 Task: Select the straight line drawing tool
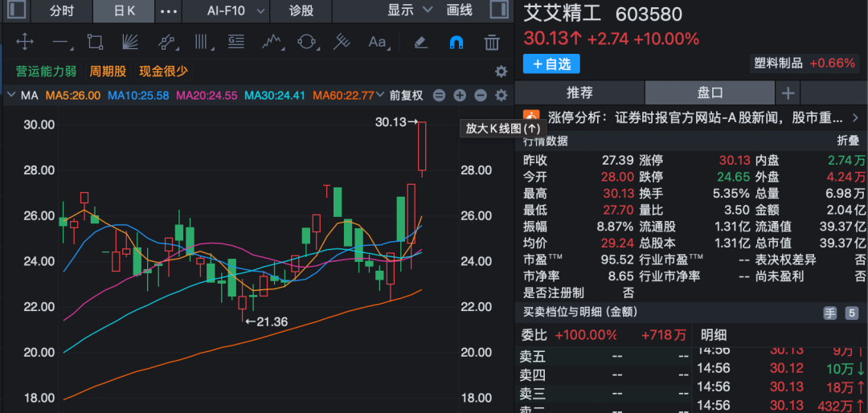59,42
